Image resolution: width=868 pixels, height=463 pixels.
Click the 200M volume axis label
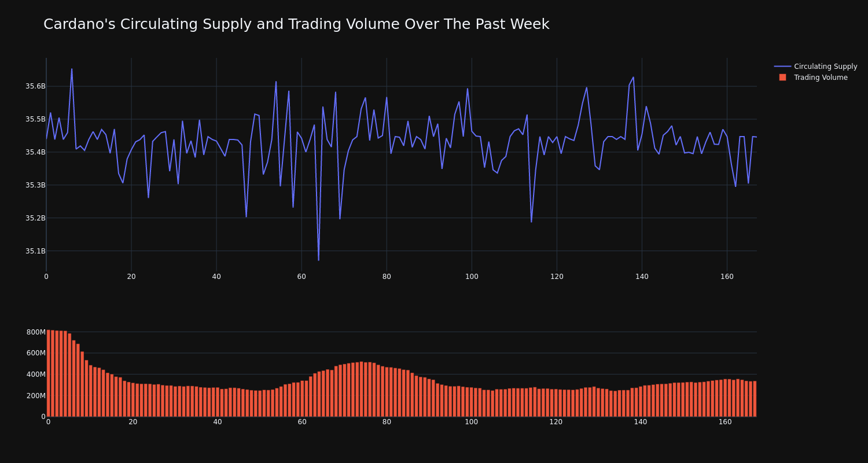pos(35,396)
